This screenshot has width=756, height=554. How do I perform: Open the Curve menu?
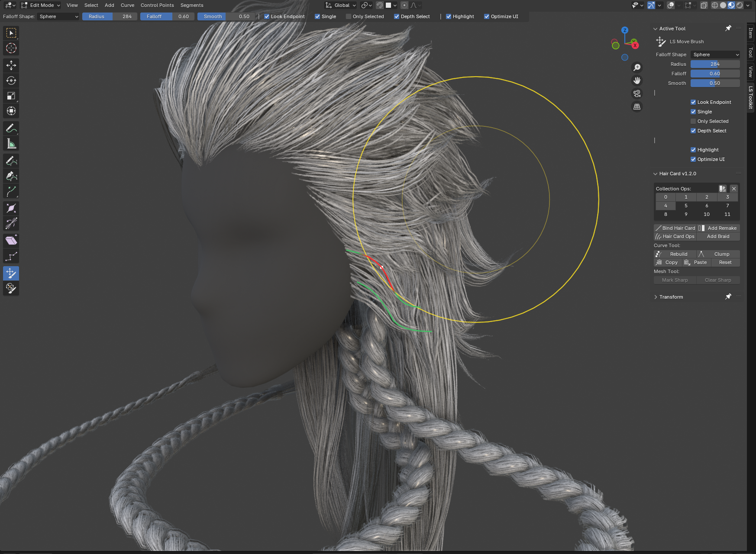(127, 5)
